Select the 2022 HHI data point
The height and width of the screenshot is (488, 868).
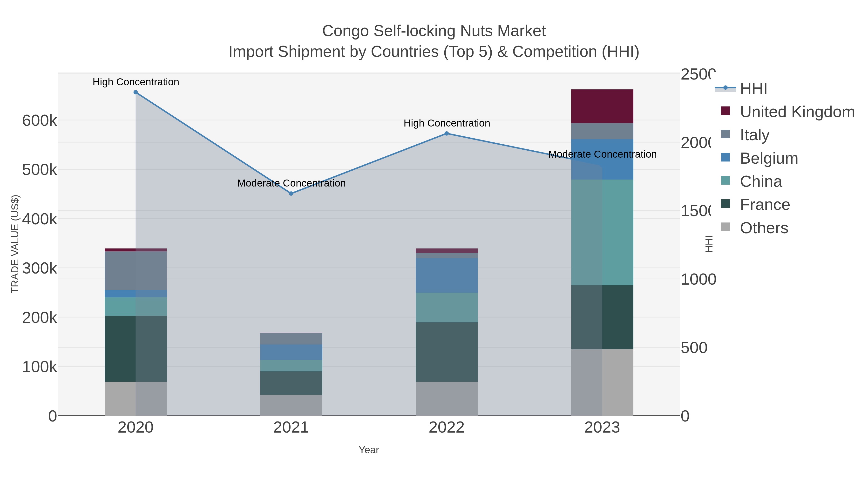pyautogui.click(x=447, y=134)
